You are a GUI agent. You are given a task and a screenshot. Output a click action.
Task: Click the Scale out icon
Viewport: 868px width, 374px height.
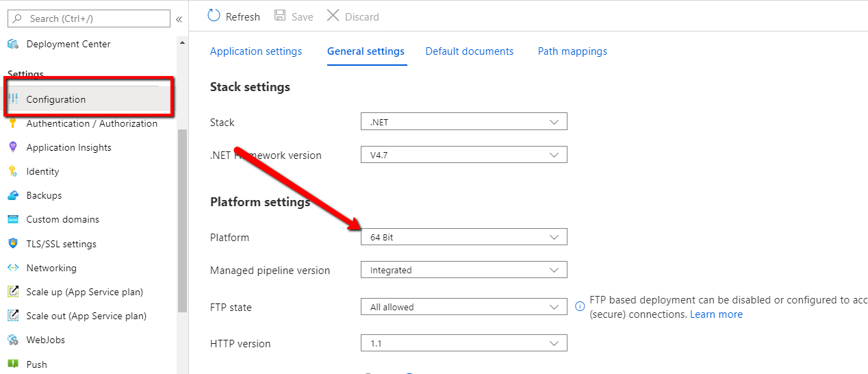[x=12, y=316]
